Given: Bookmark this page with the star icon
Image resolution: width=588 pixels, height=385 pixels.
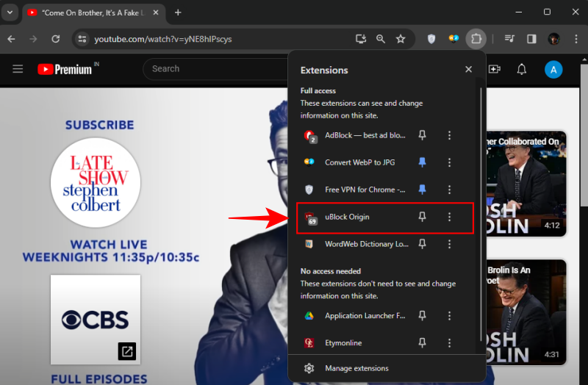Looking at the screenshot, I should click(x=401, y=39).
